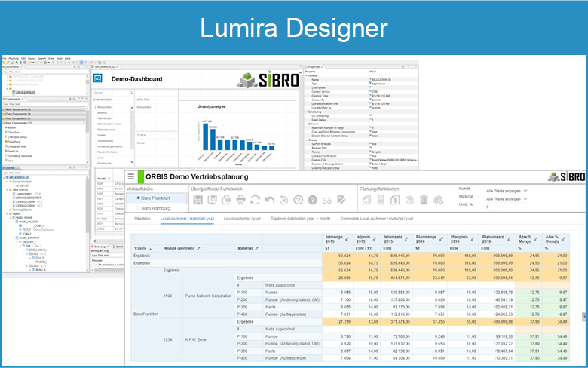Click the expand icon next to Kunde (Vertrieb) header
Screen dimensions: 588x368
(198, 248)
